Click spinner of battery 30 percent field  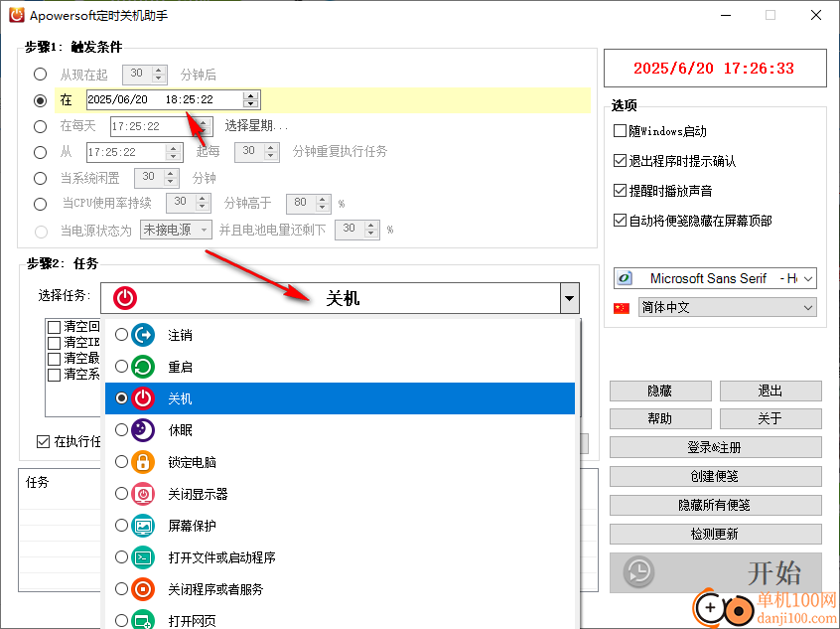[371, 230]
